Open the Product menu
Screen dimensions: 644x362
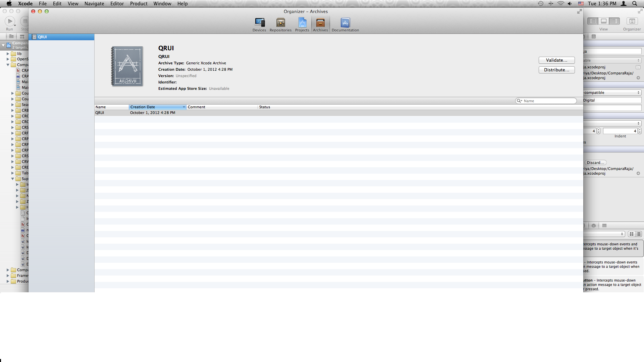pyautogui.click(x=139, y=4)
